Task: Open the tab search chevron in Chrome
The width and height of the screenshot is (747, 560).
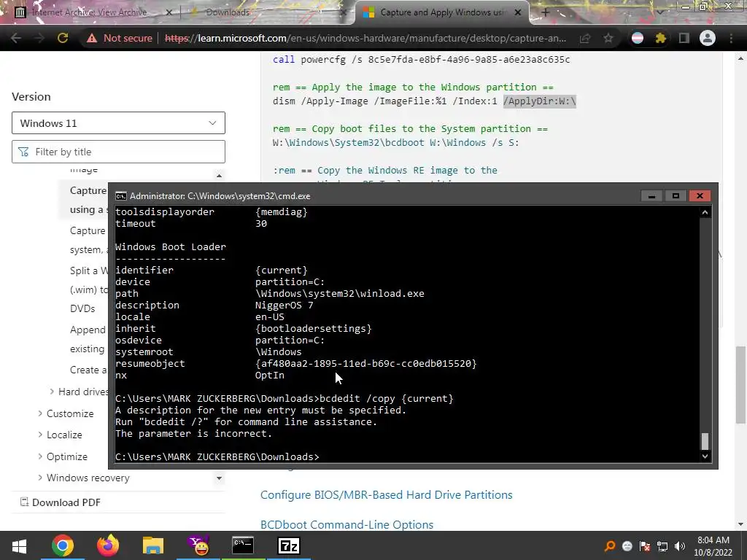Action: pyautogui.click(x=660, y=12)
